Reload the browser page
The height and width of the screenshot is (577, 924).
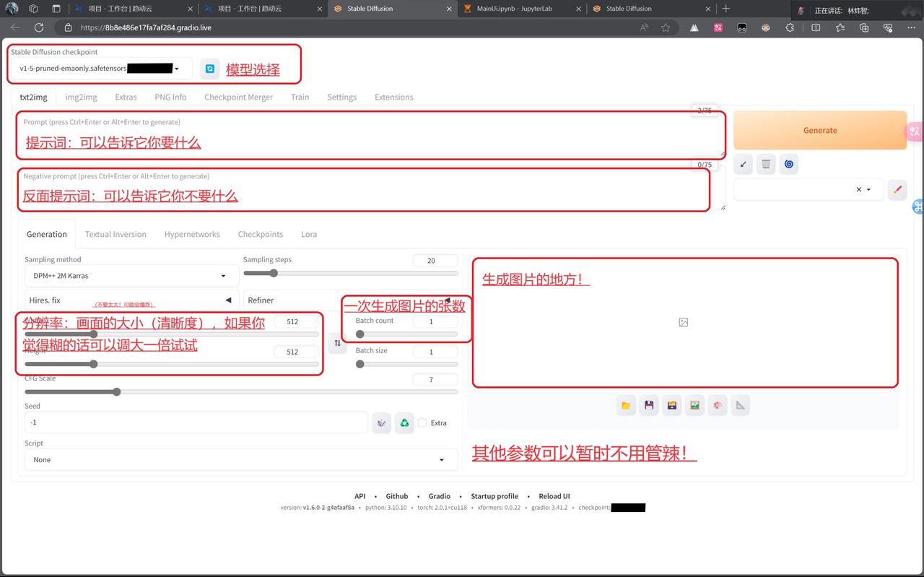pos(39,27)
